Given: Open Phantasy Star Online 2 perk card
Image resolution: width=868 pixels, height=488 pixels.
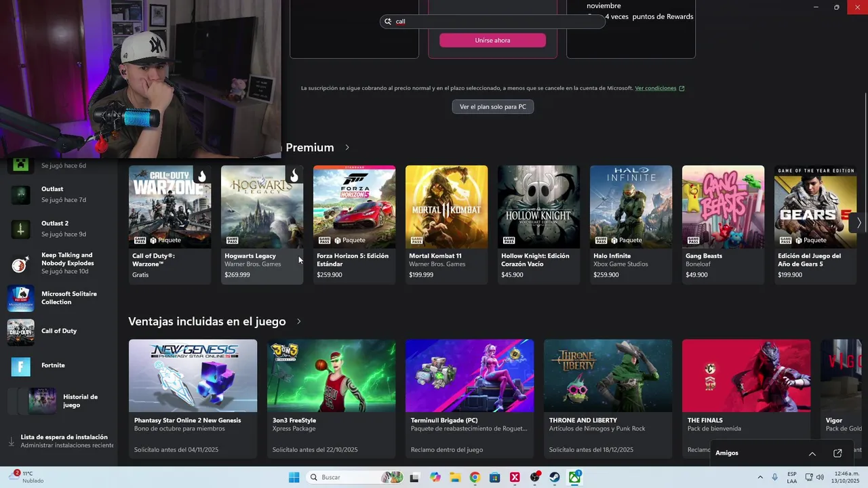Looking at the screenshot, I should [193, 399].
